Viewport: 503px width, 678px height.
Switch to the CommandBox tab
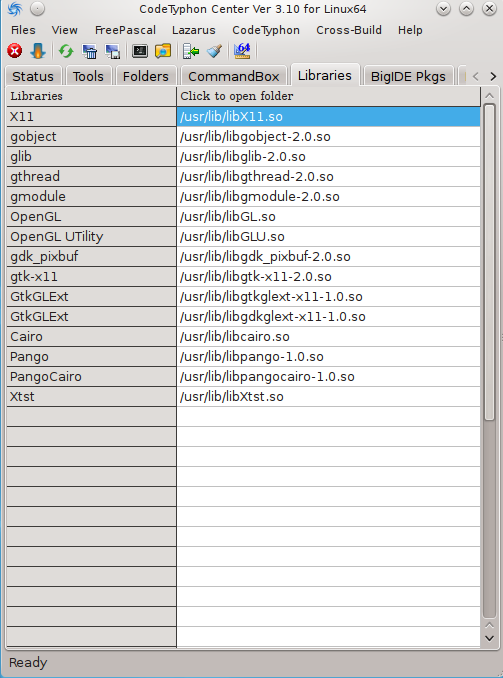coord(234,76)
